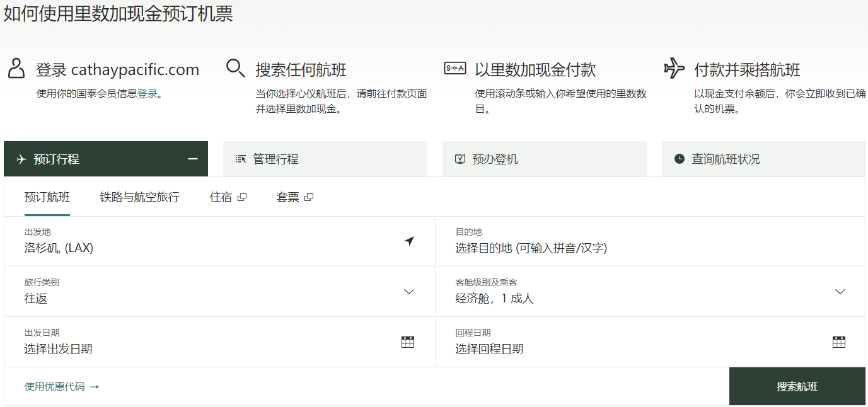Image resolution: width=868 pixels, height=407 pixels.
Task: Click the check-in icon beside 预办登机
Action: coord(460,159)
